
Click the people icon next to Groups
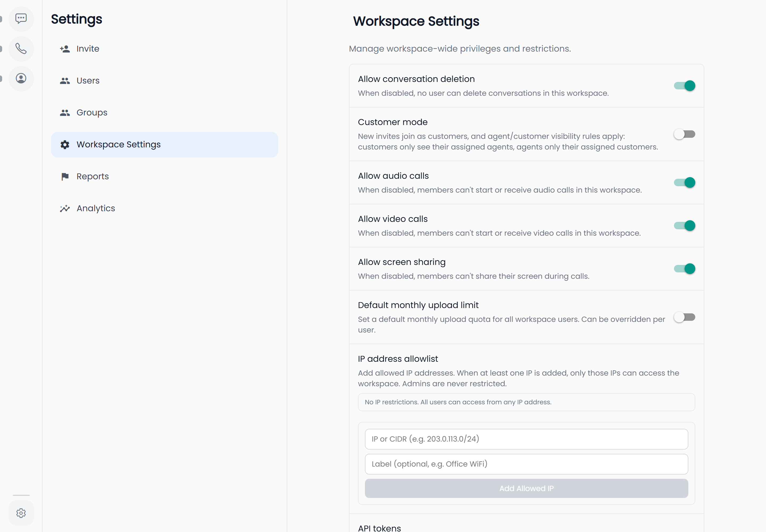click(65, 113)
